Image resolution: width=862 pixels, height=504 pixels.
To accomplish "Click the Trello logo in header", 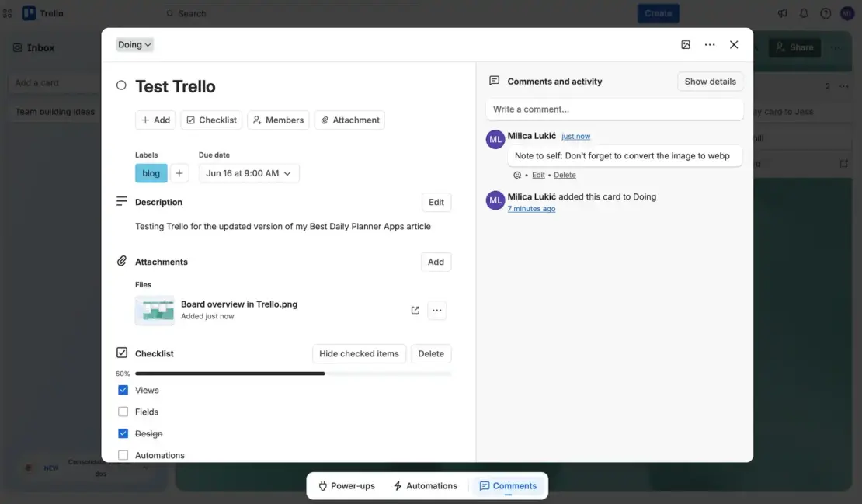I will [x=43, y=13].
